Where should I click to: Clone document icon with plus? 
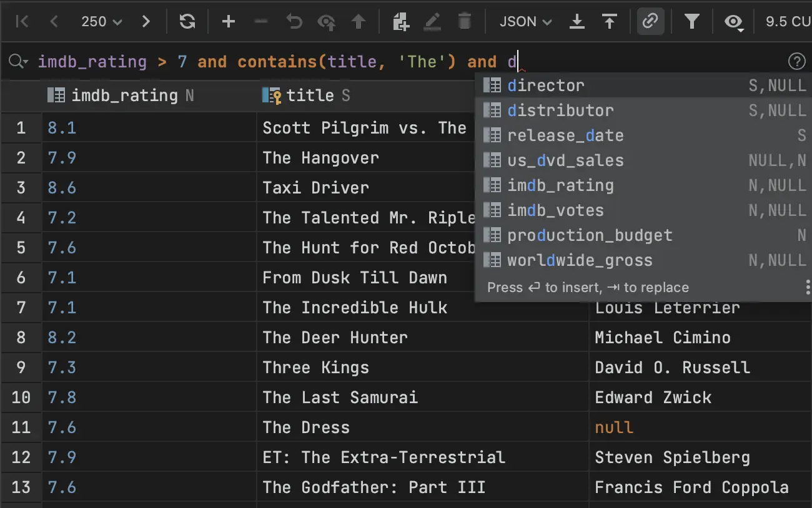401,22
